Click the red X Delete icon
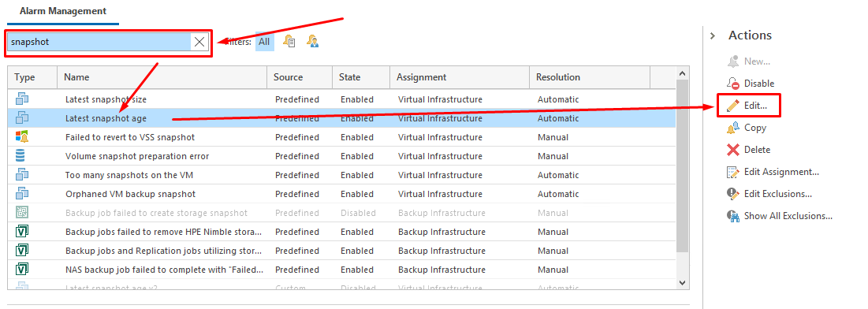 point(733,150)
